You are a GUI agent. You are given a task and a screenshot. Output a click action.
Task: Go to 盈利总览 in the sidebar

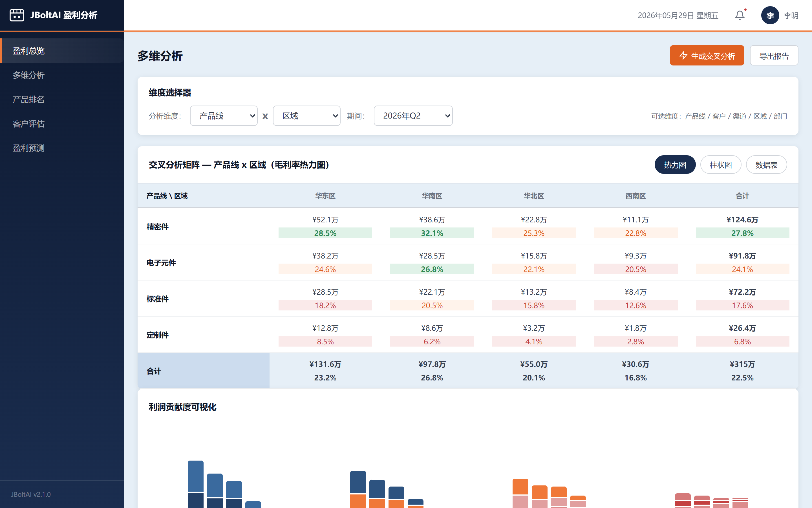[62, 51]
